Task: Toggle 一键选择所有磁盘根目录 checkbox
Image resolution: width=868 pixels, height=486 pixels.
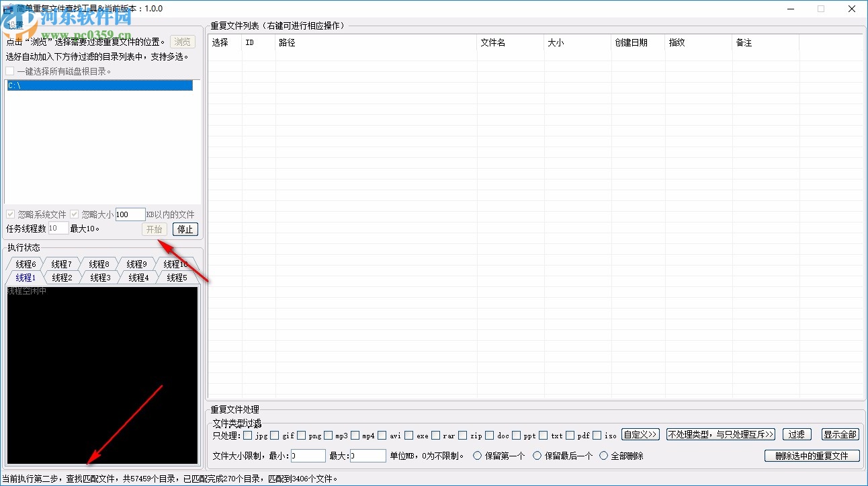Action: [10, 70]
